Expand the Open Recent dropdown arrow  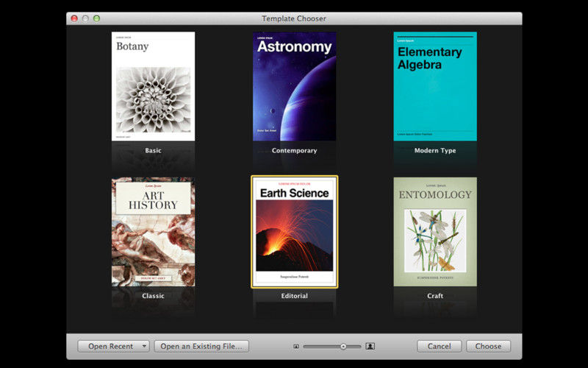(x=144, y=346)
